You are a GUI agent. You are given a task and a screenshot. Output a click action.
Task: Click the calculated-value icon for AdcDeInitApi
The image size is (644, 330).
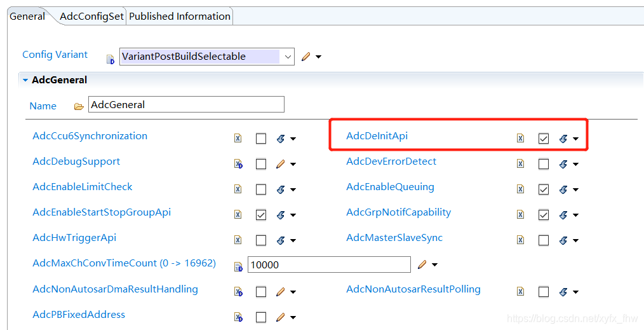[x=563, y=139]
